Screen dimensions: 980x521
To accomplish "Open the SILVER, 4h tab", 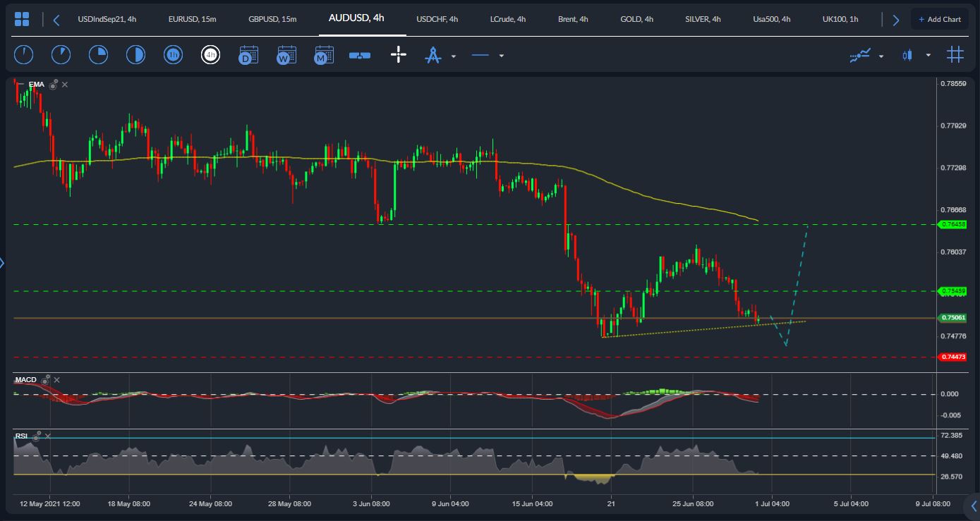I will pos(703,19).
